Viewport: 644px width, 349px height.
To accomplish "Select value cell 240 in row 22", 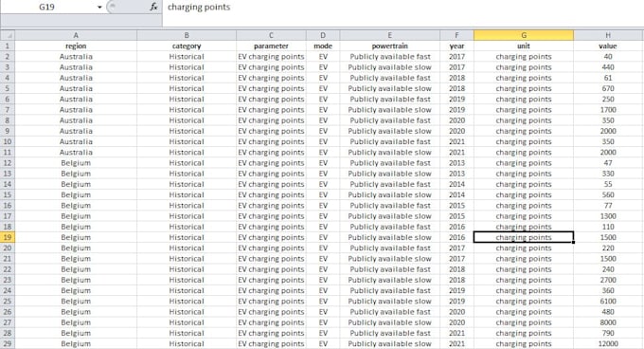I will pyautogui.click(x=608, y=269).
